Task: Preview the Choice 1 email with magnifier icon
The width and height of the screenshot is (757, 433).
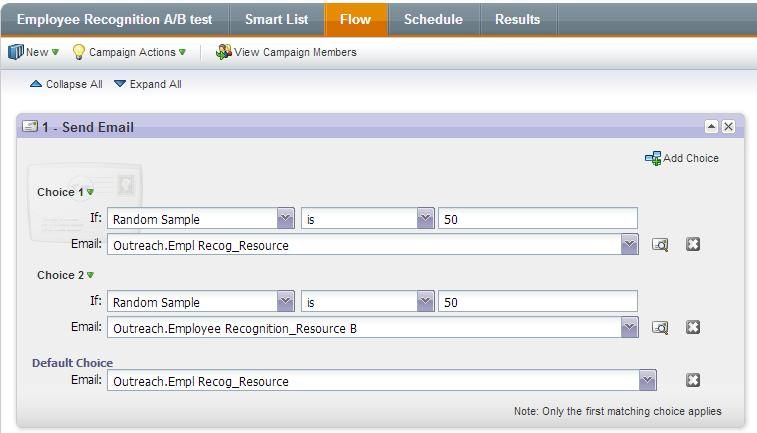Action: click(660, 245)
